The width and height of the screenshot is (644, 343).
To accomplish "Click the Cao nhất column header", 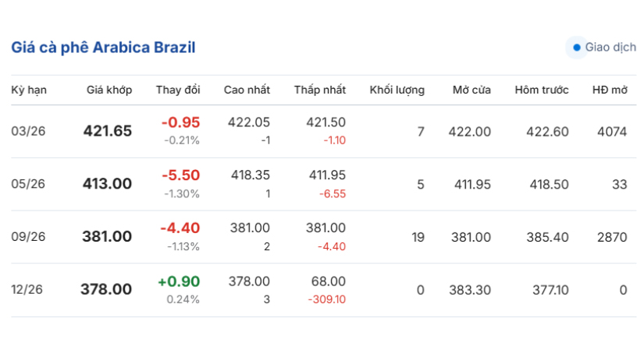I will point(247,90).
